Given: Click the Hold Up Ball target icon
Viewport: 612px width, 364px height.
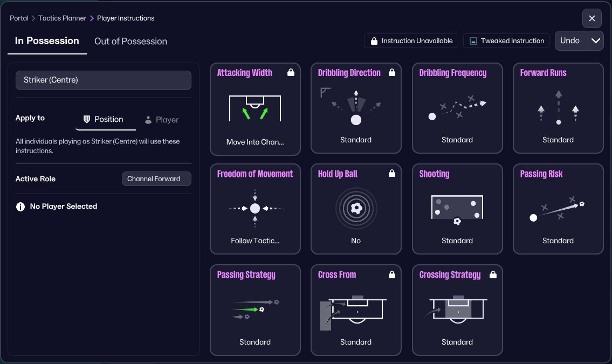Looking at the screenshot, I should (356, 208).
